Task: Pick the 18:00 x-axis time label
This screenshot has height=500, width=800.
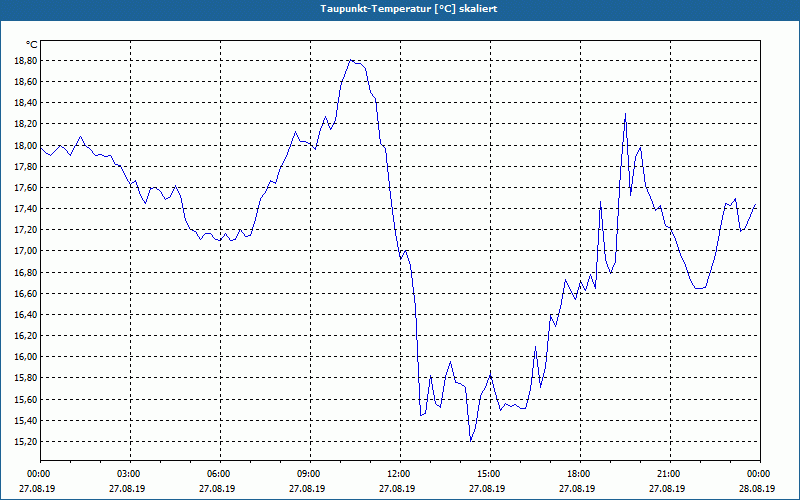Action: click(578, 474)
